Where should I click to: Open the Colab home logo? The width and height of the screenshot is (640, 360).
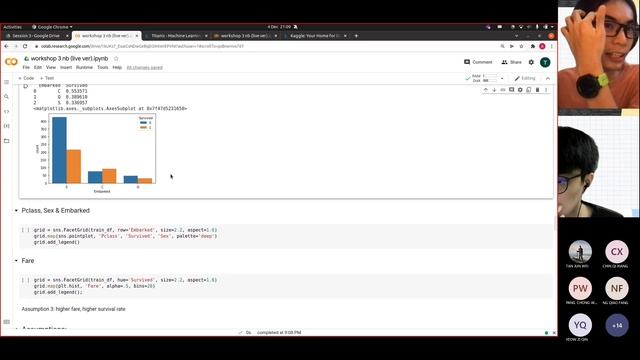(11, 62)
